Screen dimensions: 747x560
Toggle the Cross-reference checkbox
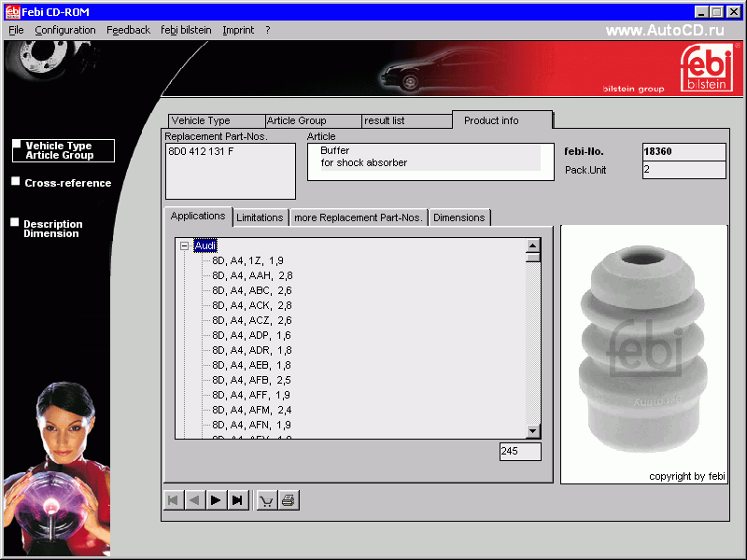[x=16, y=181]
